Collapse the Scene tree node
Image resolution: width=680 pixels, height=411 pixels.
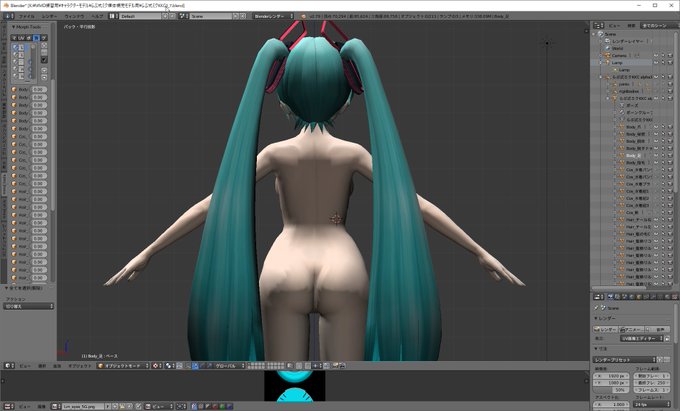point(594,34)
